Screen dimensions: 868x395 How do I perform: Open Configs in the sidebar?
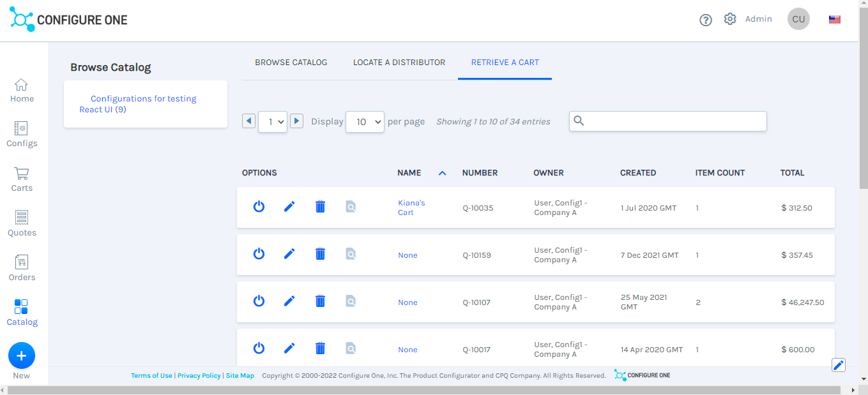click(22, 135)
